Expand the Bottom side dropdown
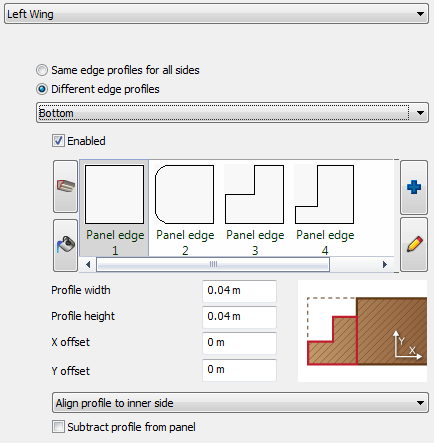The image size is (435, 443). click(232, 113)
